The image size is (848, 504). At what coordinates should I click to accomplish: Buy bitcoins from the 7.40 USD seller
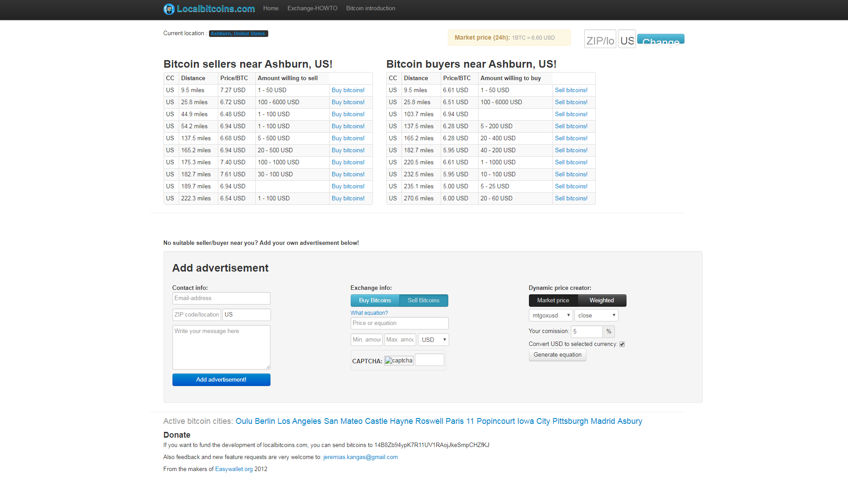coord(348,163)
